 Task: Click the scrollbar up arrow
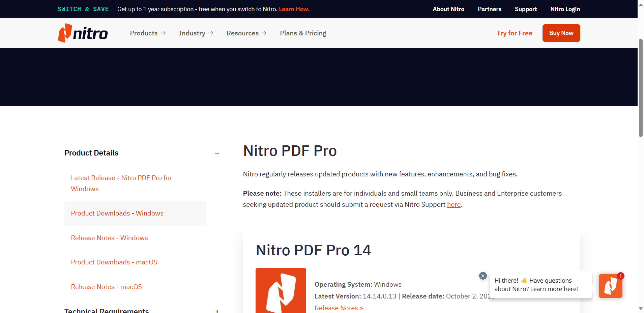[x=641, y=4]
